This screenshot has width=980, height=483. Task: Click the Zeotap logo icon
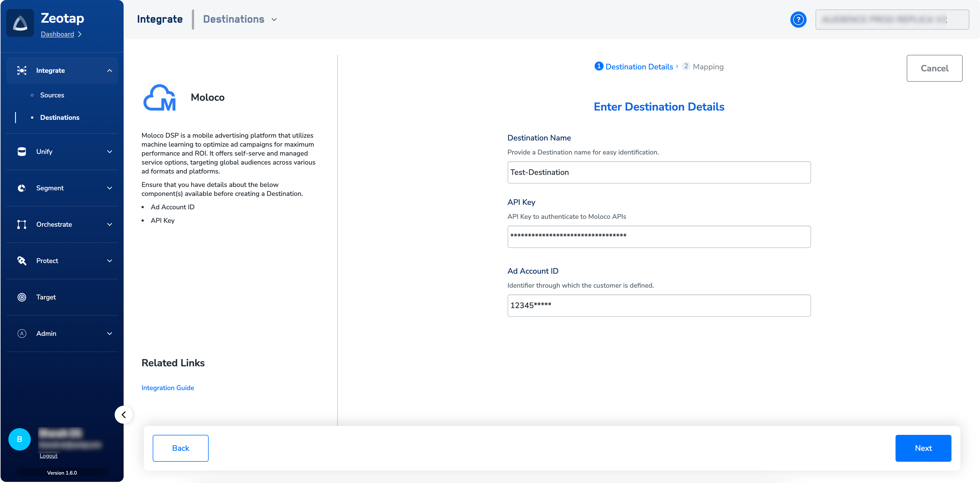coord(20,23)
